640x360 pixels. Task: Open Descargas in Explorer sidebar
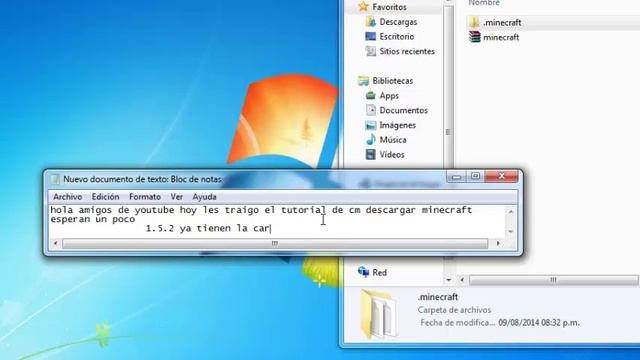pyautogui.click(x=398, y=22)
